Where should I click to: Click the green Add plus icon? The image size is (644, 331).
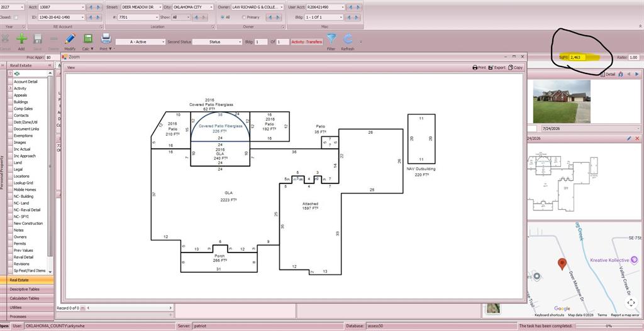tap(21, 39)
